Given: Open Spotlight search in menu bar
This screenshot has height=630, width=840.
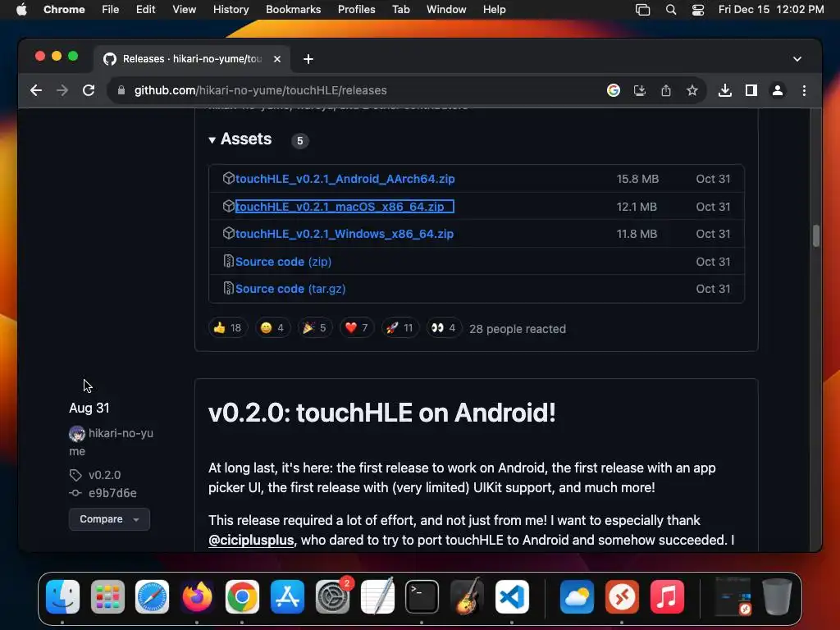Looking at the screenshot, I should click(x=671, y=10).
